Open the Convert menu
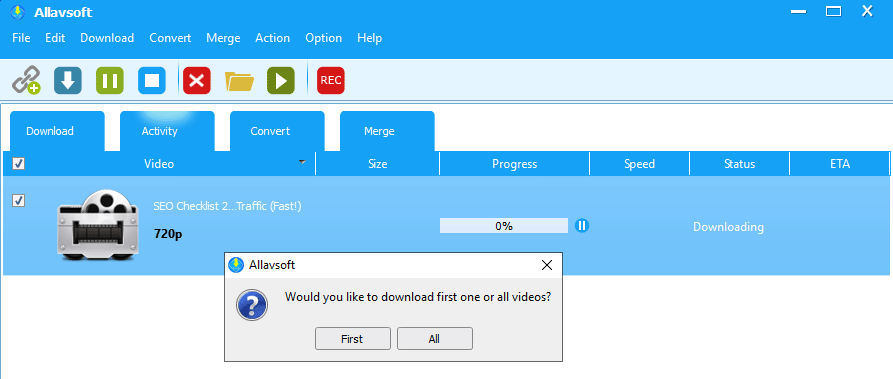Viewport: 893px width, 379px height. [170, 38]
